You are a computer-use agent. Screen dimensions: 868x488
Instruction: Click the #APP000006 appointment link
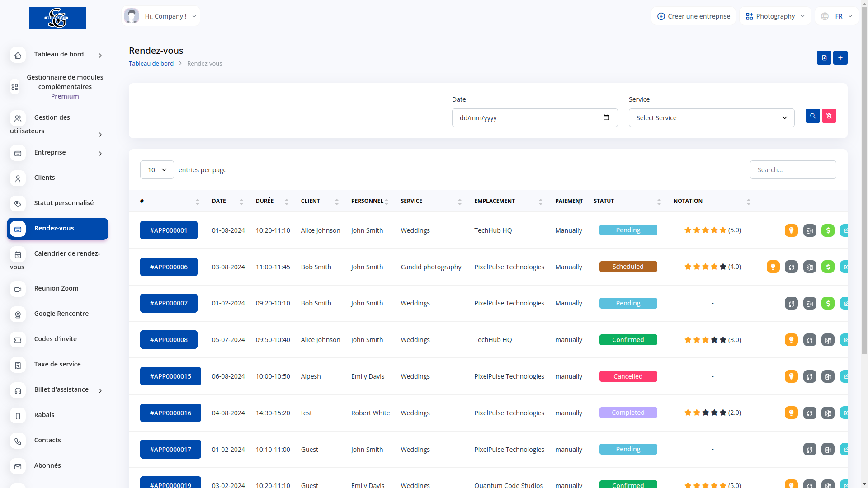coord(169,267)
